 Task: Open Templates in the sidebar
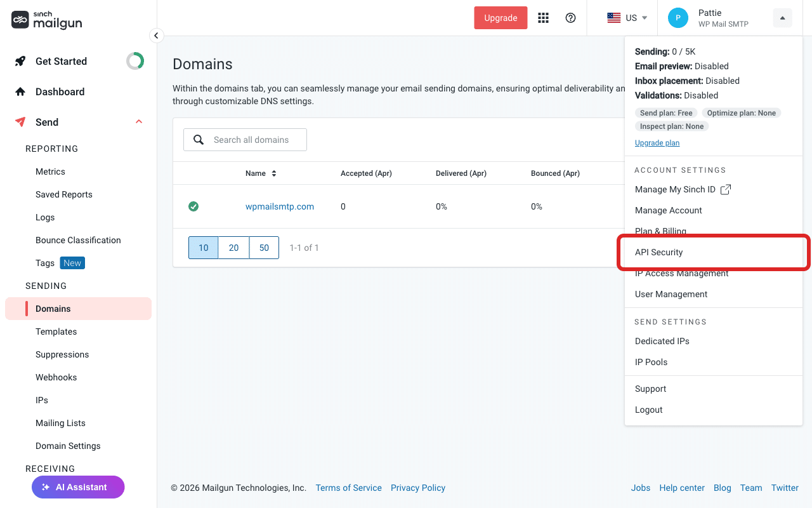(x=56, y=331)
